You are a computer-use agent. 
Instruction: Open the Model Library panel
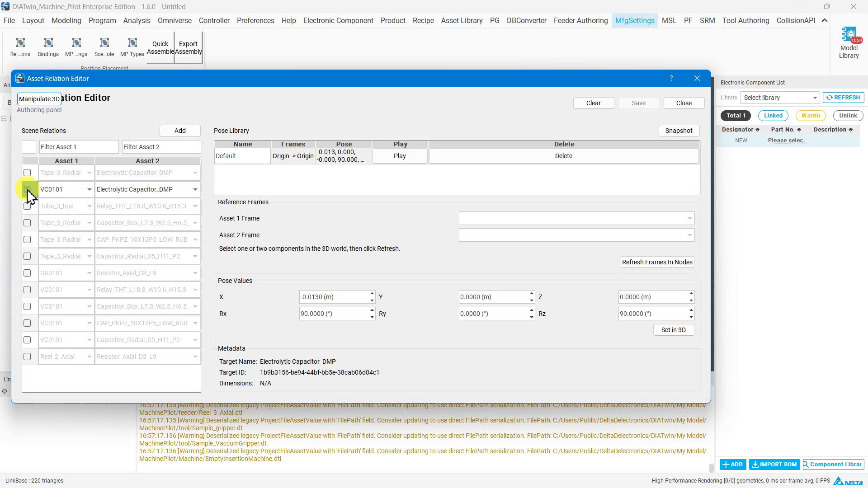tap(849, 43)
